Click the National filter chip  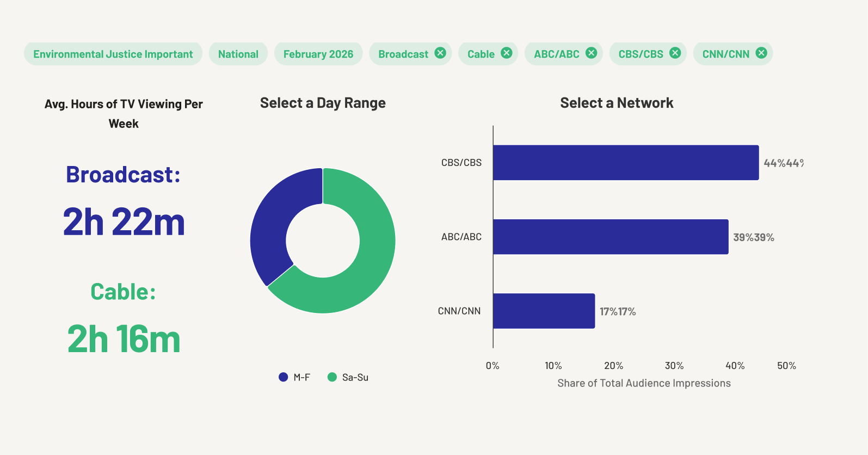(238, 54)
